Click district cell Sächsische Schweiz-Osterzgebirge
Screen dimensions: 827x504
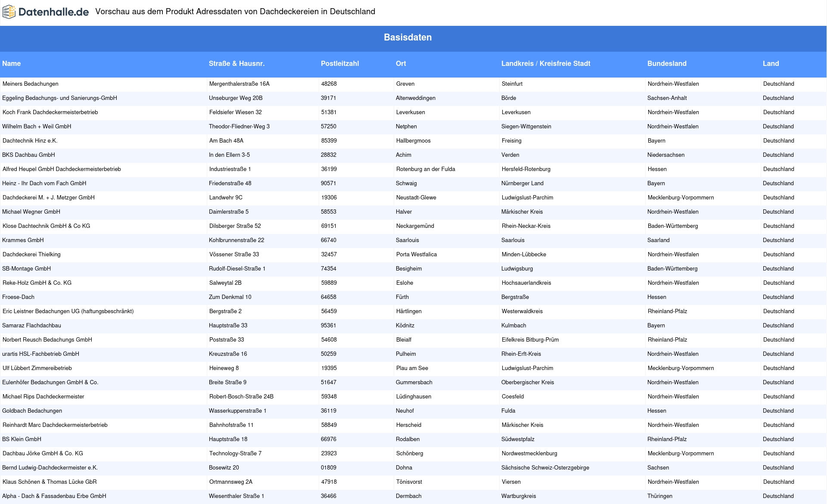click(x=545, y=468)
